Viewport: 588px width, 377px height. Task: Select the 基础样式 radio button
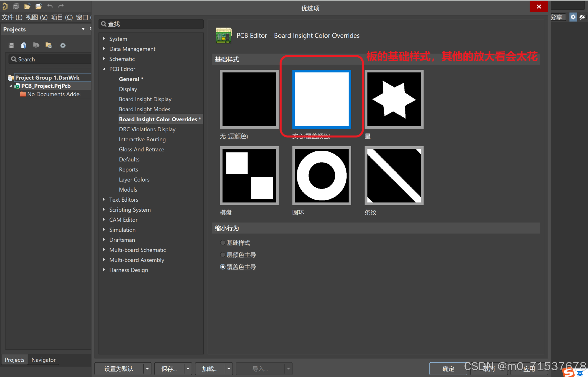coord(222,243)
